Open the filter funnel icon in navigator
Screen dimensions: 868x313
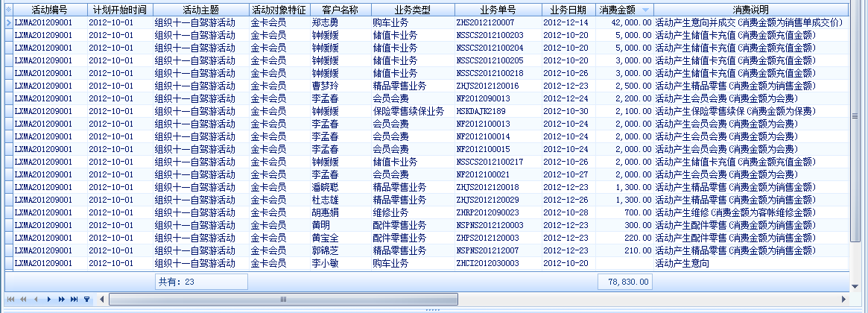coord(87,299)
